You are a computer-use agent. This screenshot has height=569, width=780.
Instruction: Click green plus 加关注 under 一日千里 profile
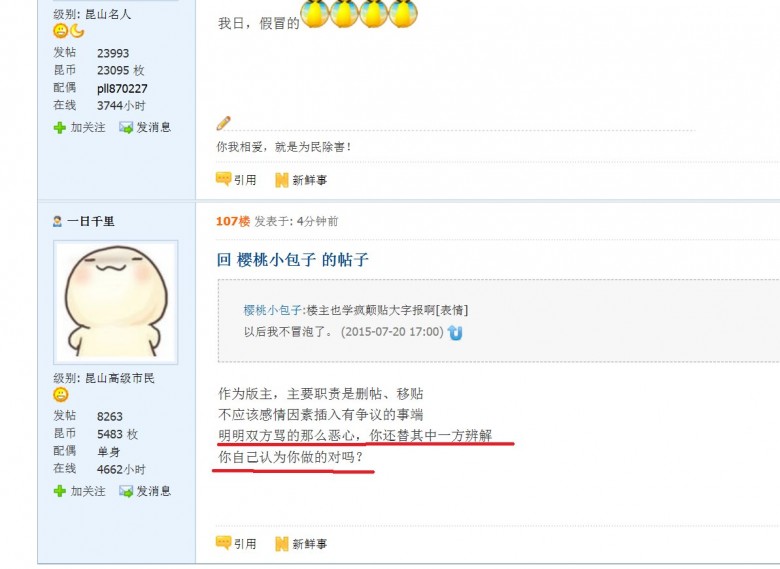60,491
